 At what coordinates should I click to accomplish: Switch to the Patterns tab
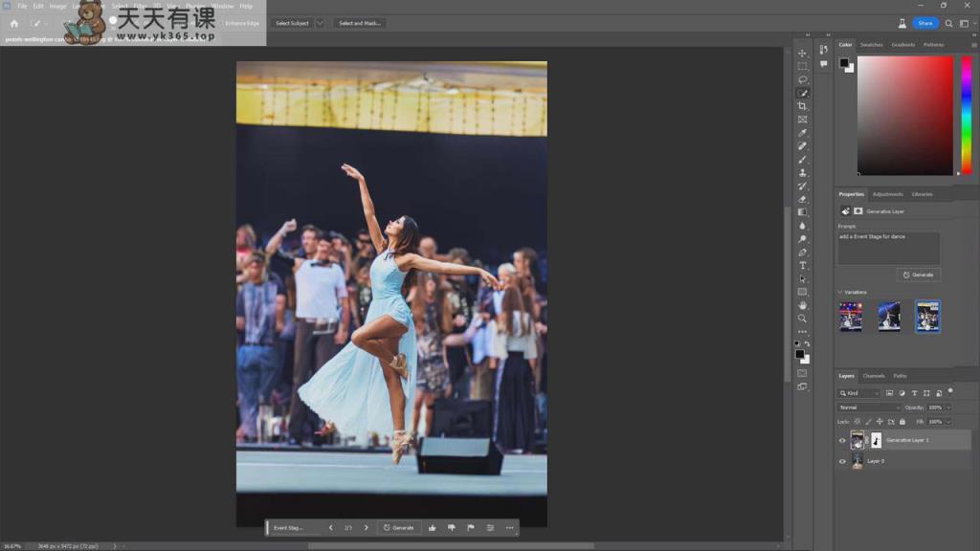934,45
